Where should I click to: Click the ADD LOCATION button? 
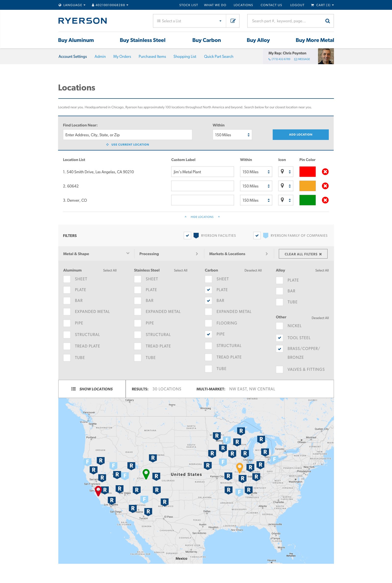point(301,135)
